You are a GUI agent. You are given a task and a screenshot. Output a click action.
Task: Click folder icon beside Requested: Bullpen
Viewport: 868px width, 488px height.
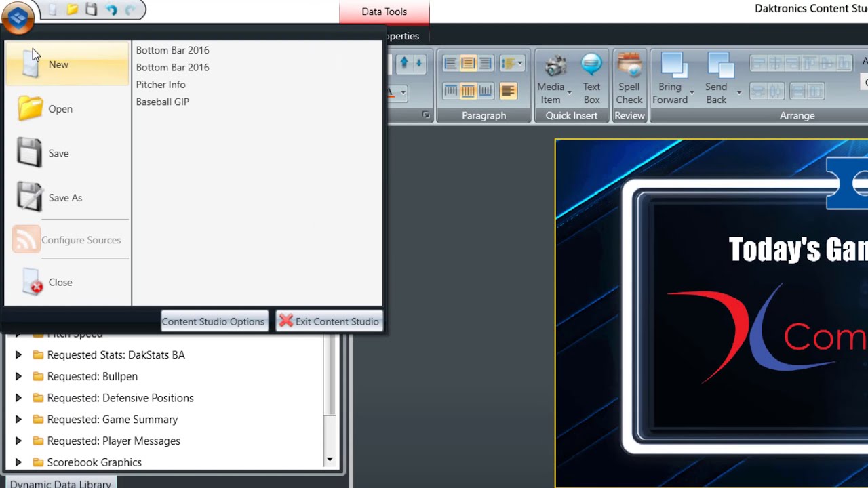point(38,376)
